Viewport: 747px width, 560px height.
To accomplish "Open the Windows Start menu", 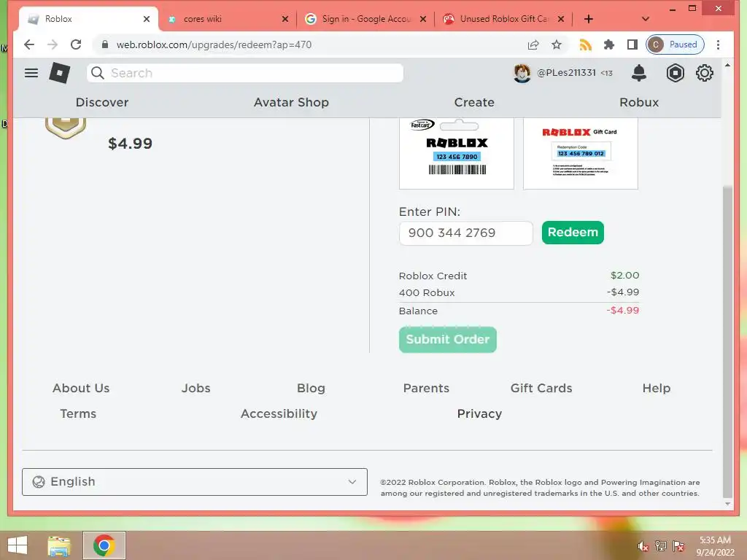I will pos(18,545).
